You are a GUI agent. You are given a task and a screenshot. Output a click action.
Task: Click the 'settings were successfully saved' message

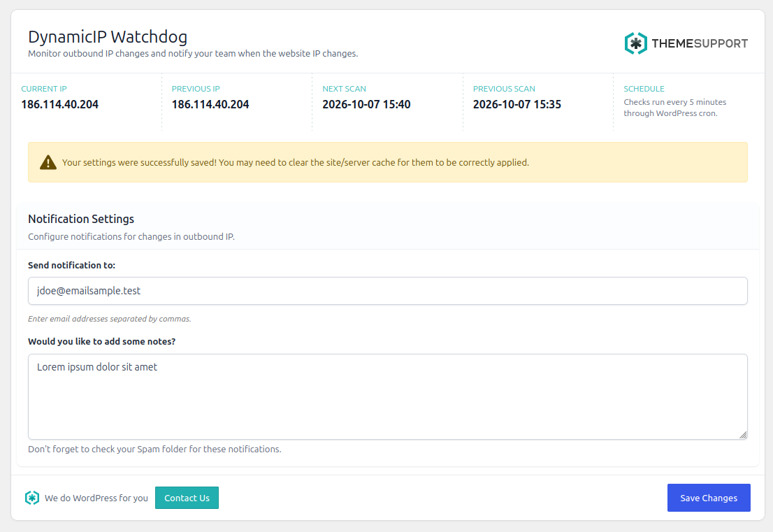click(x=296, y=163)
